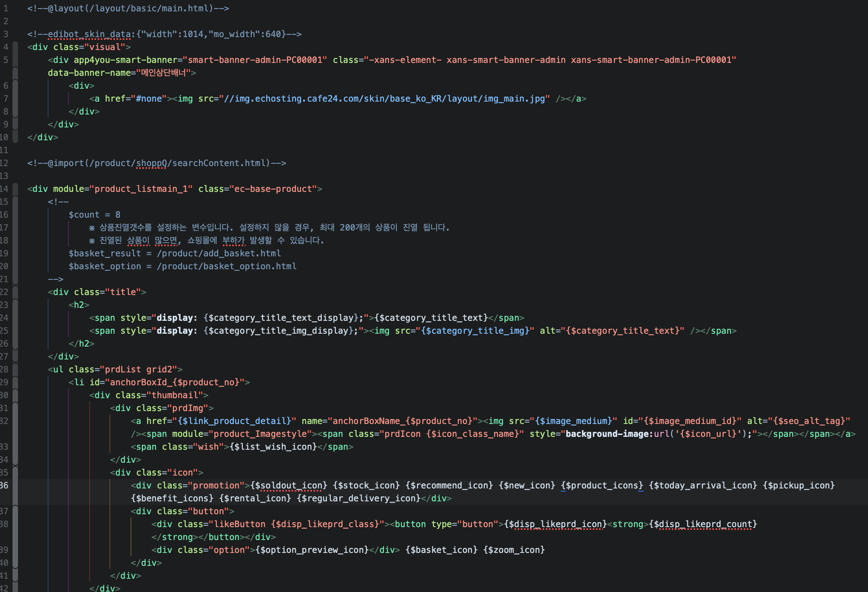Click the {$product_icons} underlined variable
The height and width of the screenshot is (592, 868).
click(602, 485)
